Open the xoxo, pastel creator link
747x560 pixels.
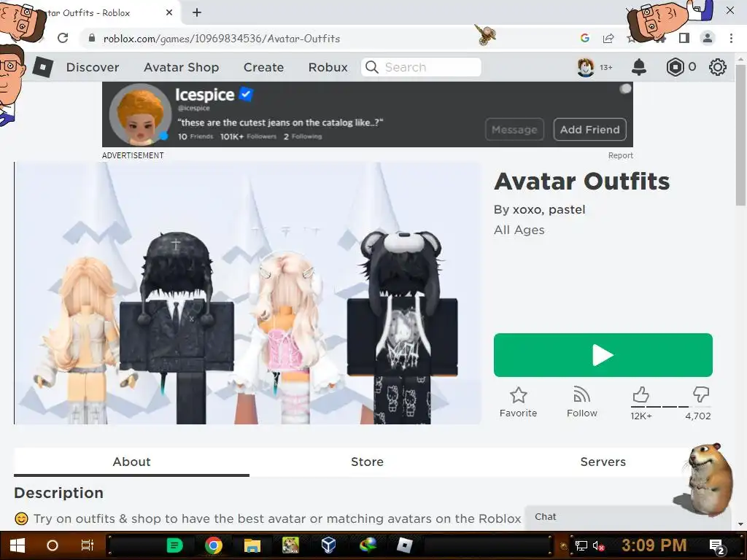tap(549, 209)
